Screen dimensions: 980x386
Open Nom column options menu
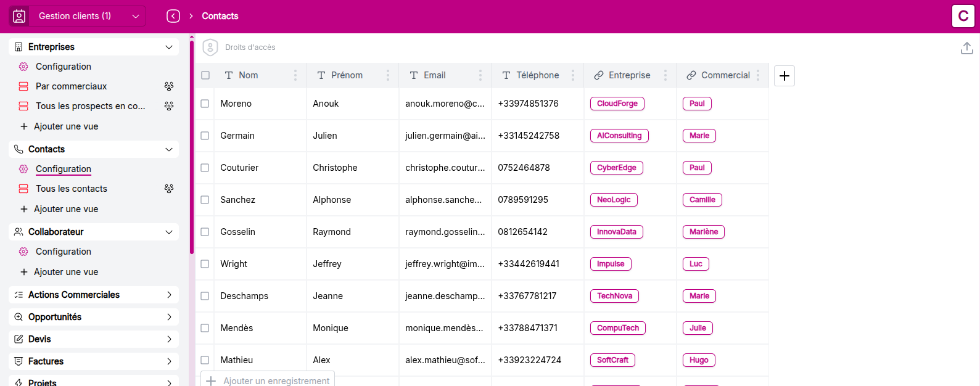(295, 75)
